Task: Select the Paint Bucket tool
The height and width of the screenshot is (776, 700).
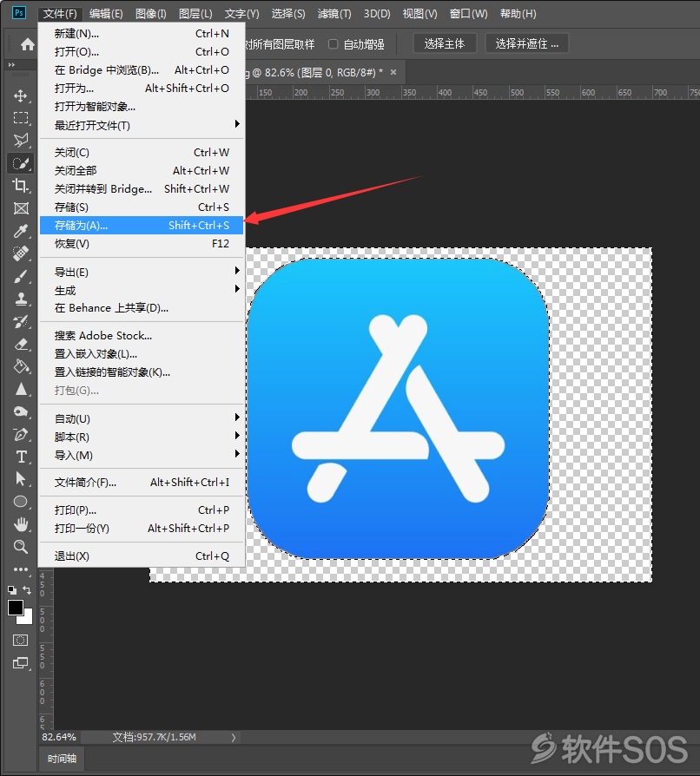Action: pos(21,366)
